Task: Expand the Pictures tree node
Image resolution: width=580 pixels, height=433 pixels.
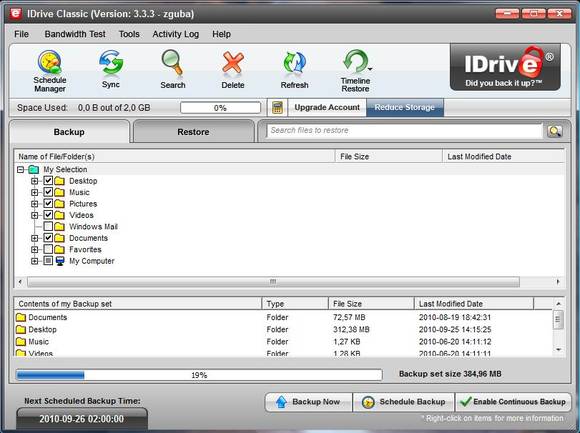Action: [34, 204]
